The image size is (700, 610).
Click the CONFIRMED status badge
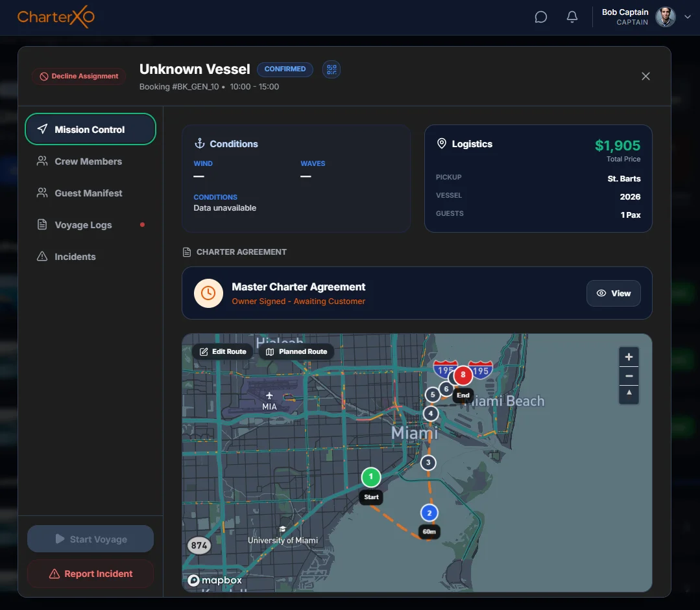click(x=285, y=69)
